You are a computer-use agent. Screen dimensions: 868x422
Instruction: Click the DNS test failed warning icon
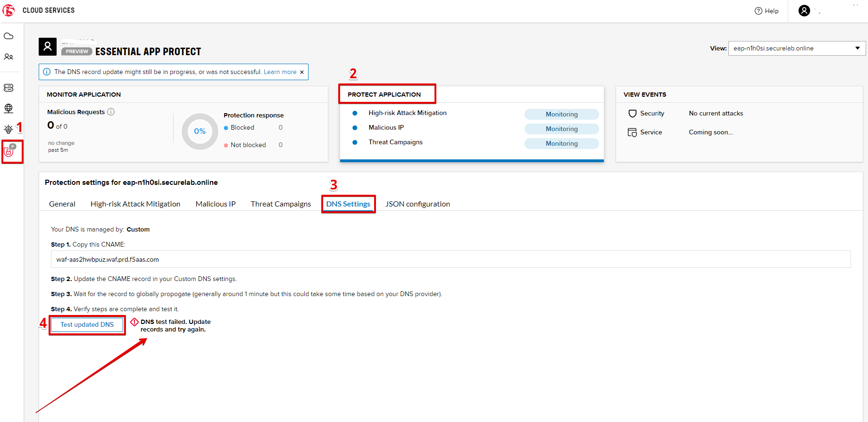click(134, 322)
